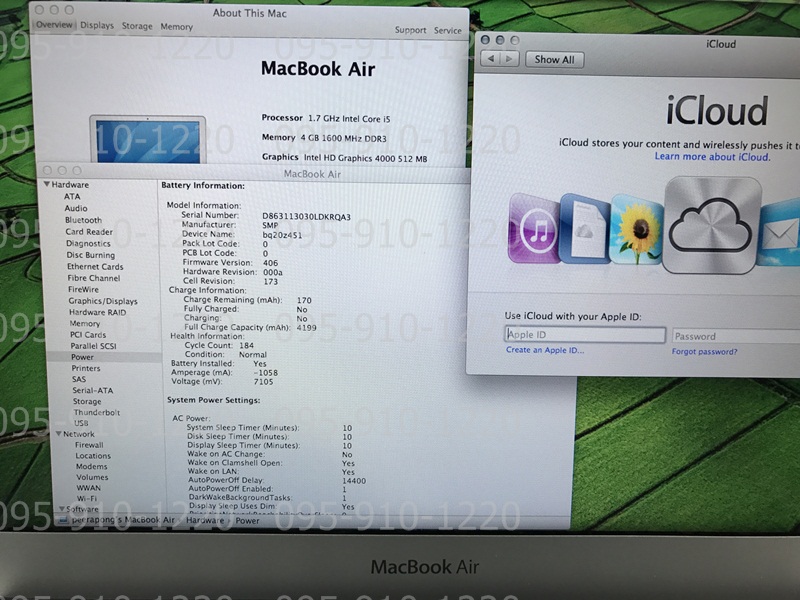This screenshot has height=600, width=800.
Task: Focus the Apple ID input field
Action: pos(585,335)
